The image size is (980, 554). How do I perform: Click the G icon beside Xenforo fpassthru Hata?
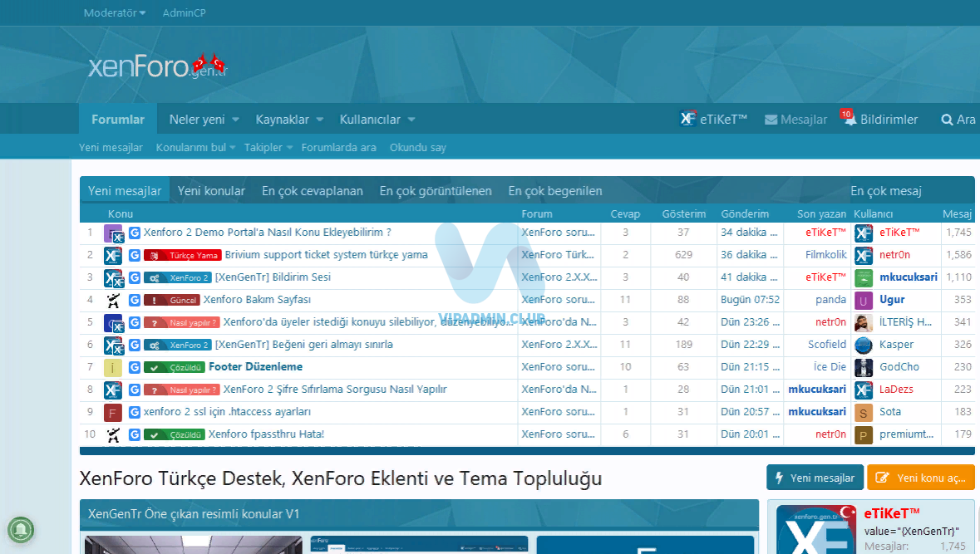pyautogui.click(x=135, y=434)
